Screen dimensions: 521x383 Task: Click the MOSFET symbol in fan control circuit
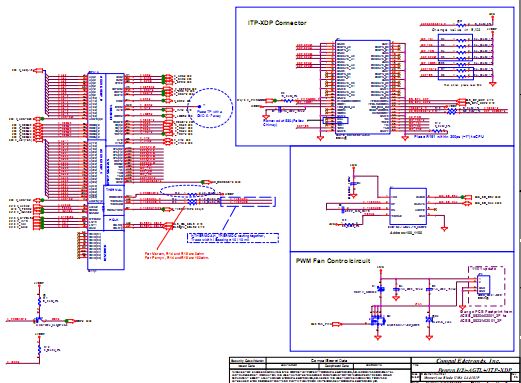click(x=378, y=321)
